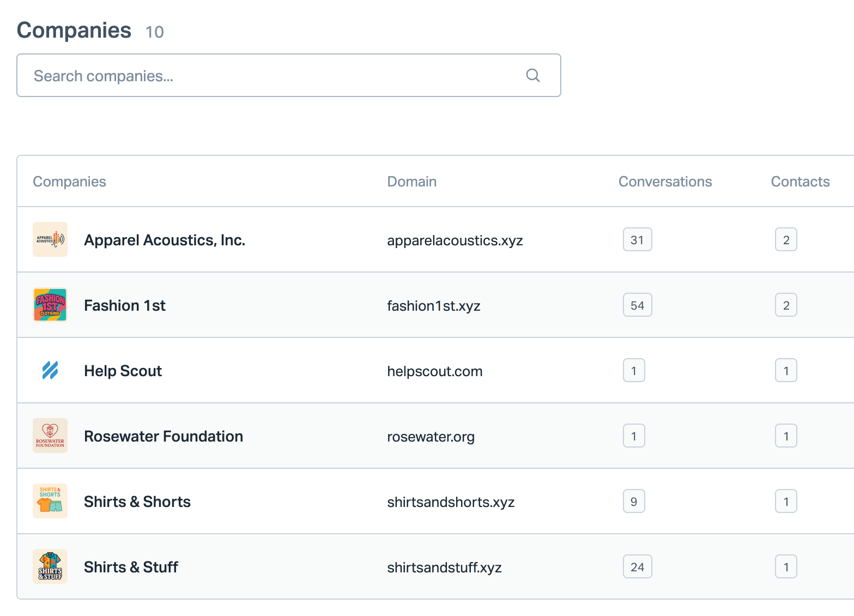Click the search magnifier icon
The width and height of the screenshot is (854, 616).
tap(533, 75)
